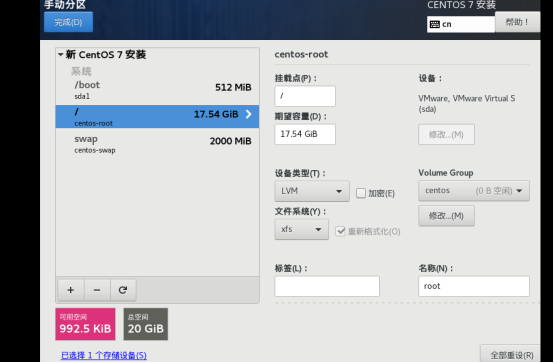Click the arrow on the centos-root row
The image size is (554, 363).
point(248,114)
